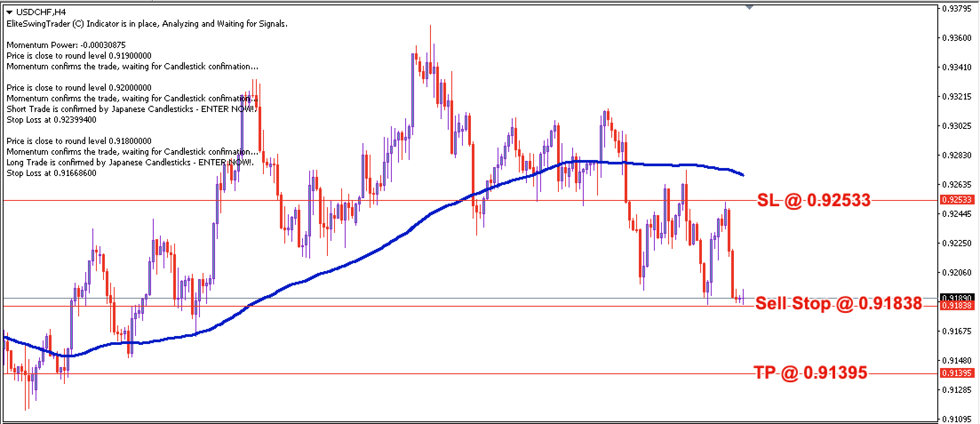
Task: Click the red 0.92533 price tag
Action: click(957, 200)
